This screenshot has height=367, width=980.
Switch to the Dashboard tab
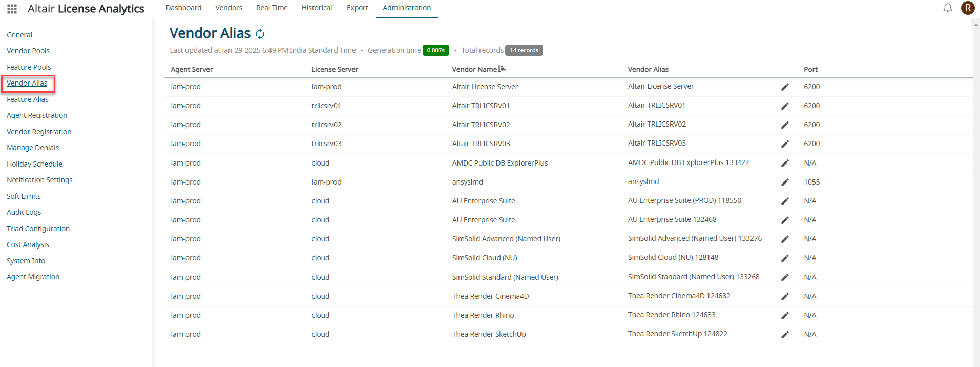[183, 8]
